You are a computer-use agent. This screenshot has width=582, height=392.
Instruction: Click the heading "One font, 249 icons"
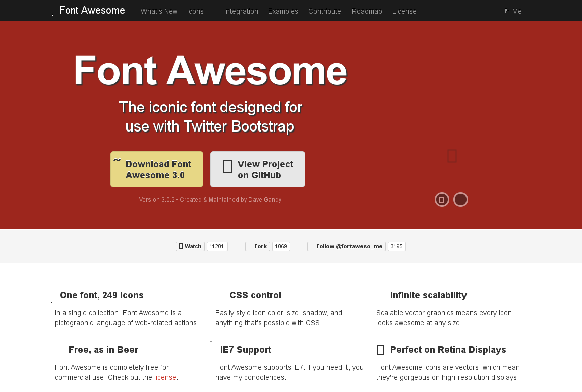[102, 295]
